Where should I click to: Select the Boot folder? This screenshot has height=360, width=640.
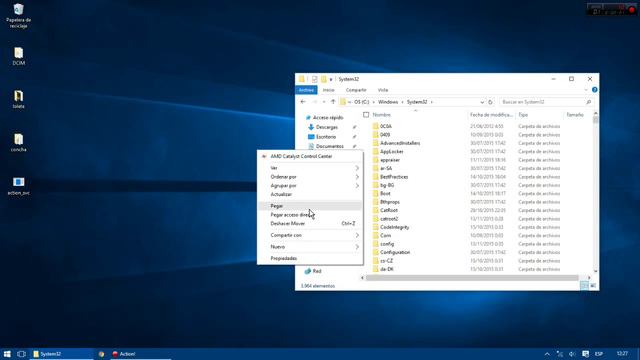[x=385, y=193]
